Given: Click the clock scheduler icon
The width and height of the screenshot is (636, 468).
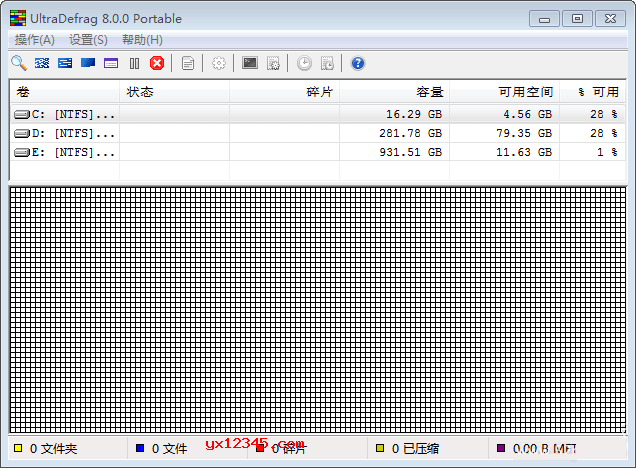Looking at the screenshot, I should pyautogui.click(x=304, y=63).
